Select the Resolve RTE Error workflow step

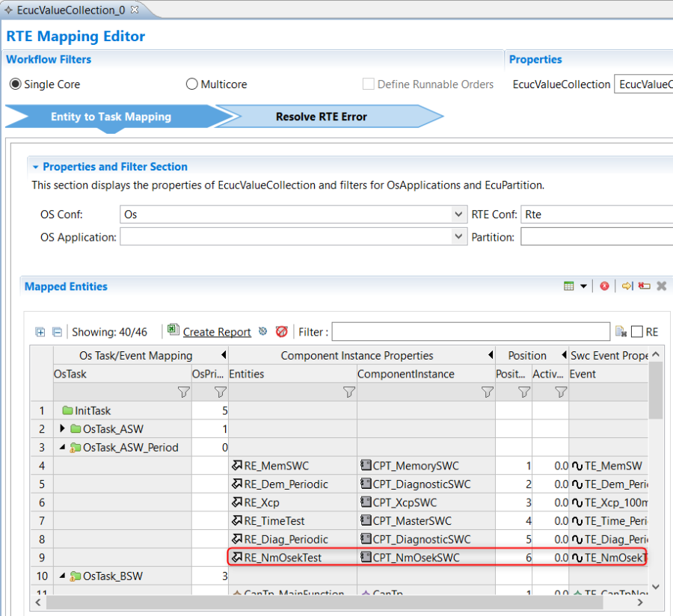click(x=321, y=117)
